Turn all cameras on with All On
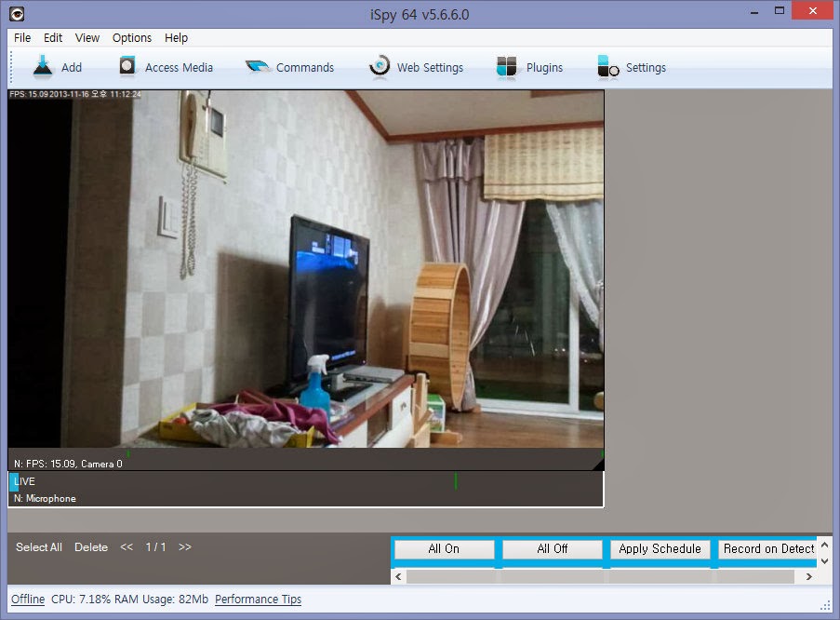Screen dimensions: 840x620 point(444,549)
